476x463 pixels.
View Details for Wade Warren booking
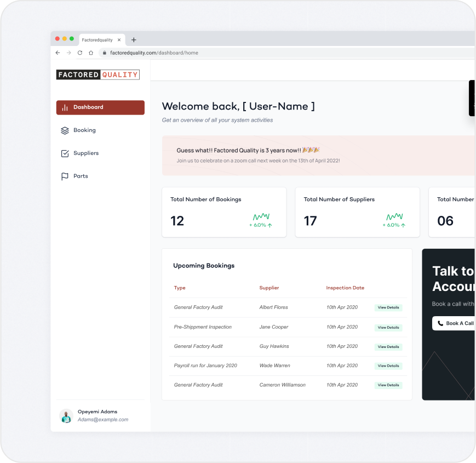388,366
